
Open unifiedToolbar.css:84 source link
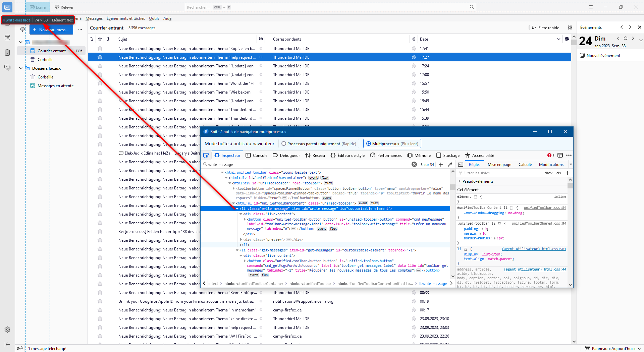pyautogui.click(x=545, y=208)
